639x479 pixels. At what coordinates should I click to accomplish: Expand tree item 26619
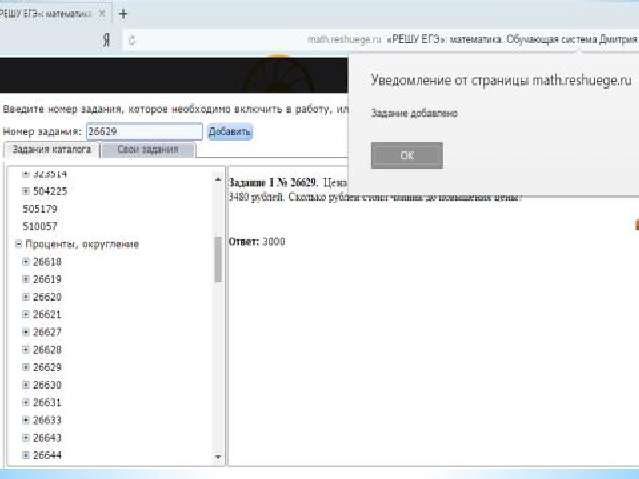pyautogui.click(x=26, y=279)
